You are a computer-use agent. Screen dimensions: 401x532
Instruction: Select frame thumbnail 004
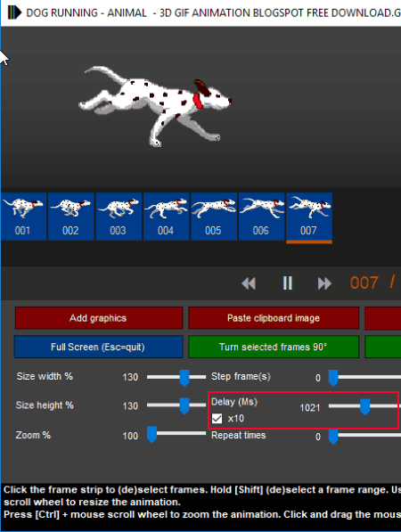click(x=167, y=217)
